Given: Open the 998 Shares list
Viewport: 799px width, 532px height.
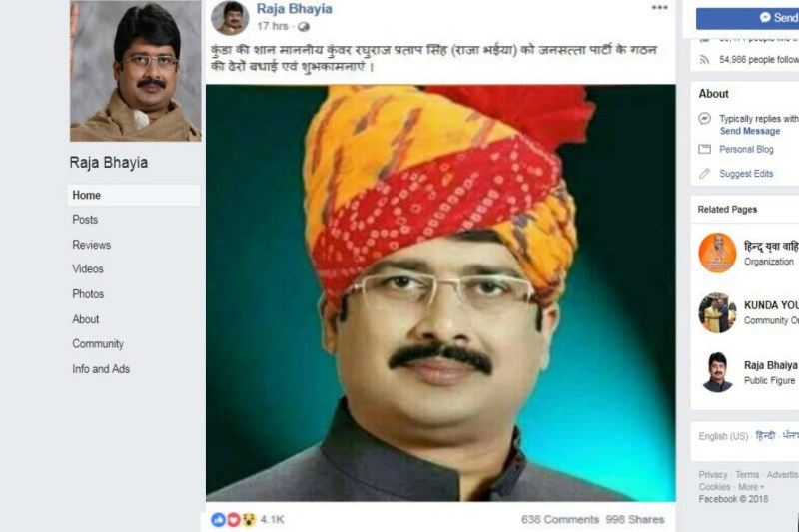Looking at the screenshot, I should (635, 520).
